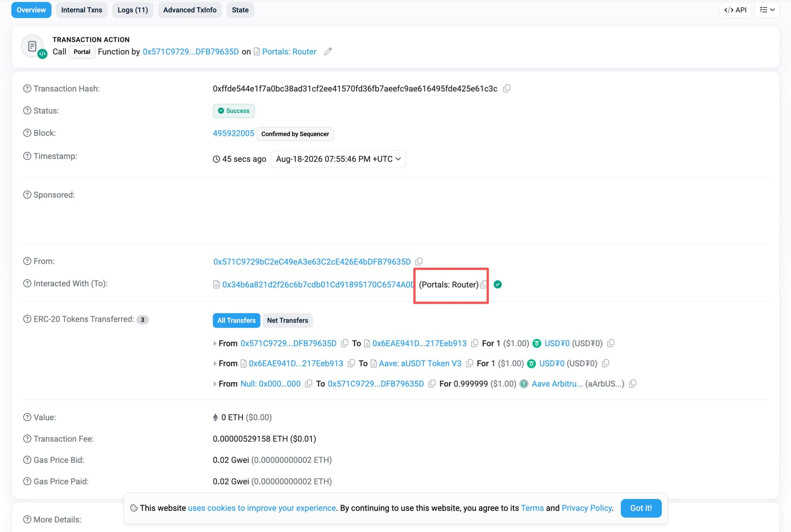
Task: Click the Block help icon
Action: coord(27,133)
